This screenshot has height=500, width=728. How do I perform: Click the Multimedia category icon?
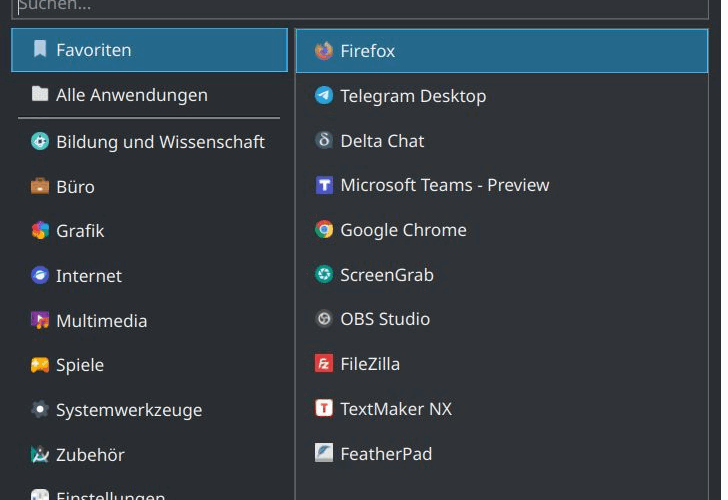coord(40,320)
